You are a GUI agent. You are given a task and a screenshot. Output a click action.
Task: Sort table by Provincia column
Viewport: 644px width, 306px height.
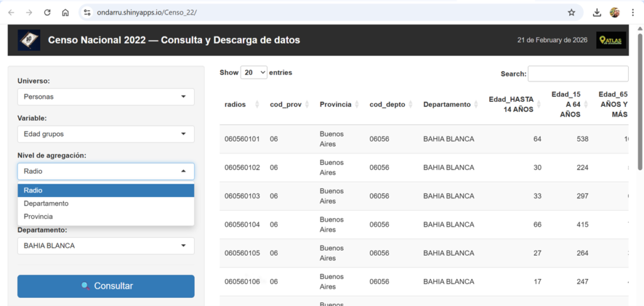click(x=338, y=105)
